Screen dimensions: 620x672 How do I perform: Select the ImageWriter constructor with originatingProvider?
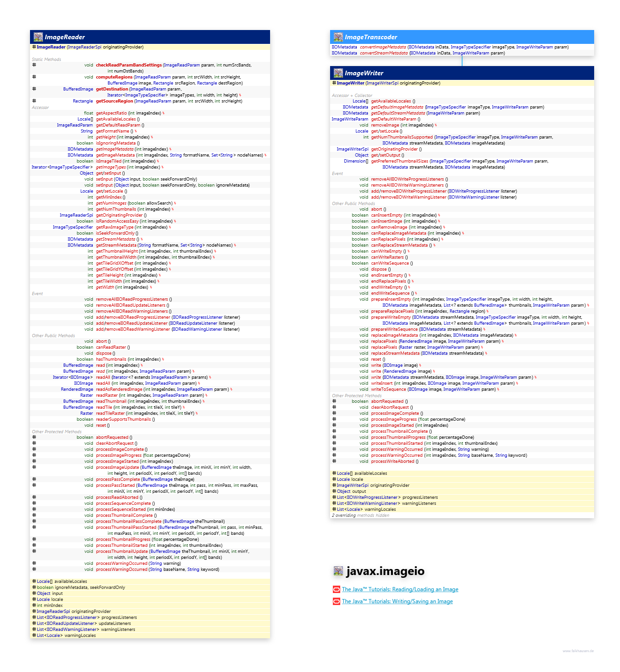[x=388, y=83]
